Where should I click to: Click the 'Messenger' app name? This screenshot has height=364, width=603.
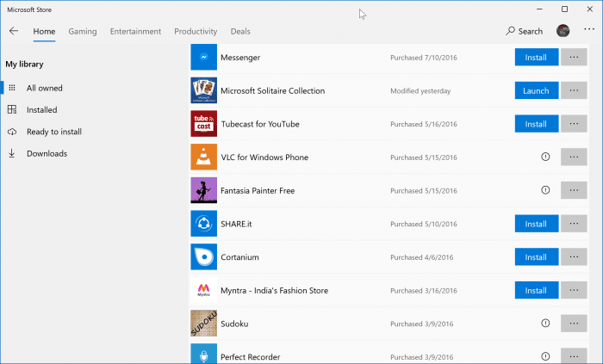[240, 58]
